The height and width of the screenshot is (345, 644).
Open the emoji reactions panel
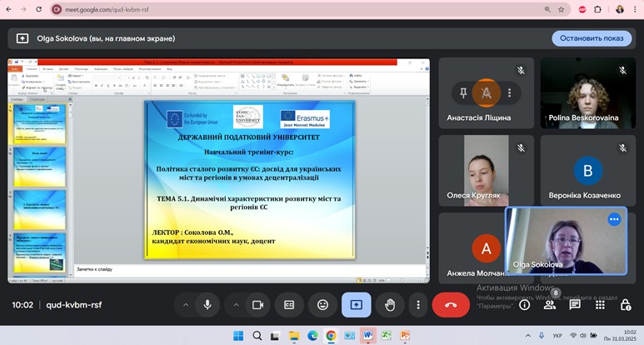click(x=322, y=305)
